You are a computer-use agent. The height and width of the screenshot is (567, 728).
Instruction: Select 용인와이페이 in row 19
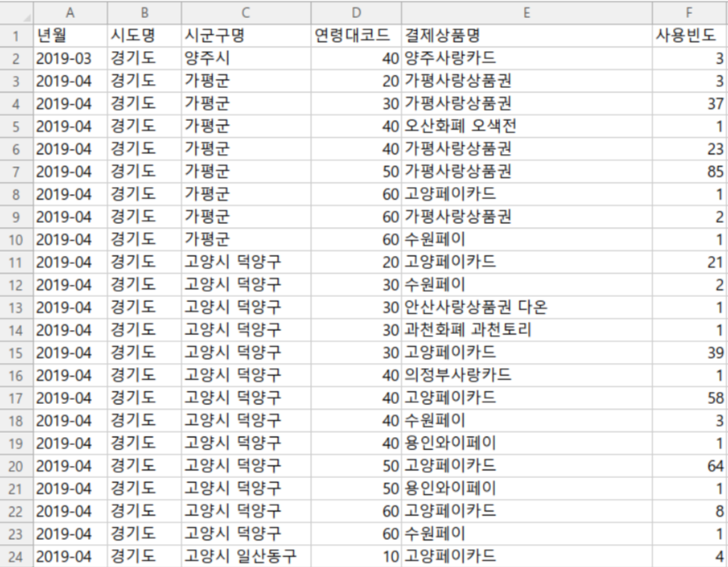526,444
